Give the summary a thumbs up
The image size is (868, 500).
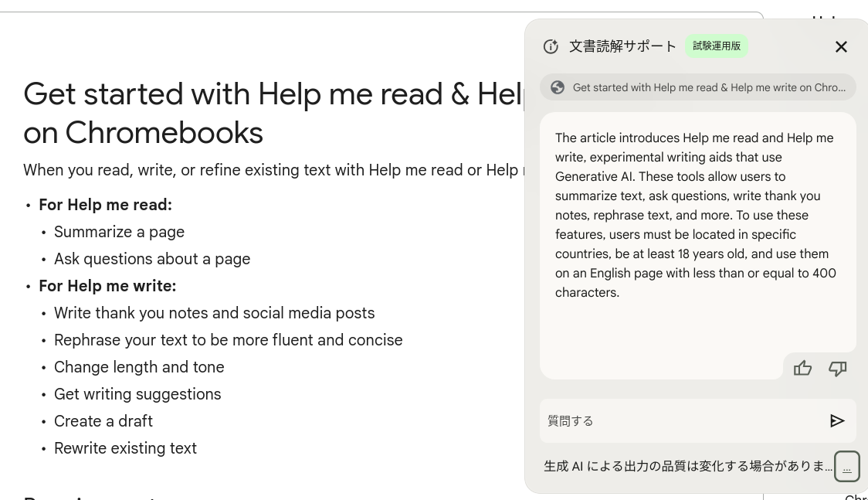coord(802,368)
